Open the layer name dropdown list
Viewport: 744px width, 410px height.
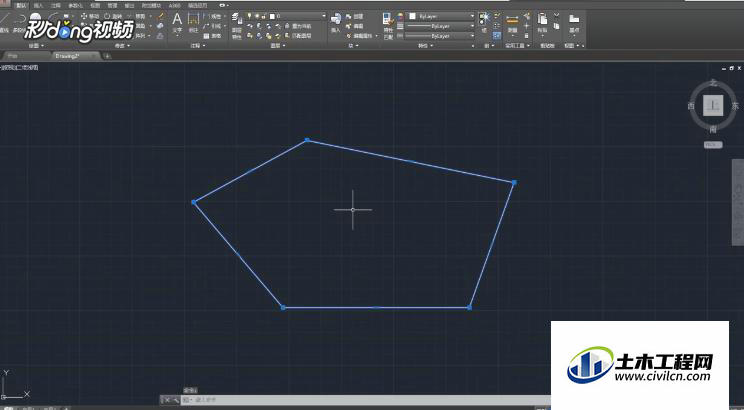tap(324, 16)
